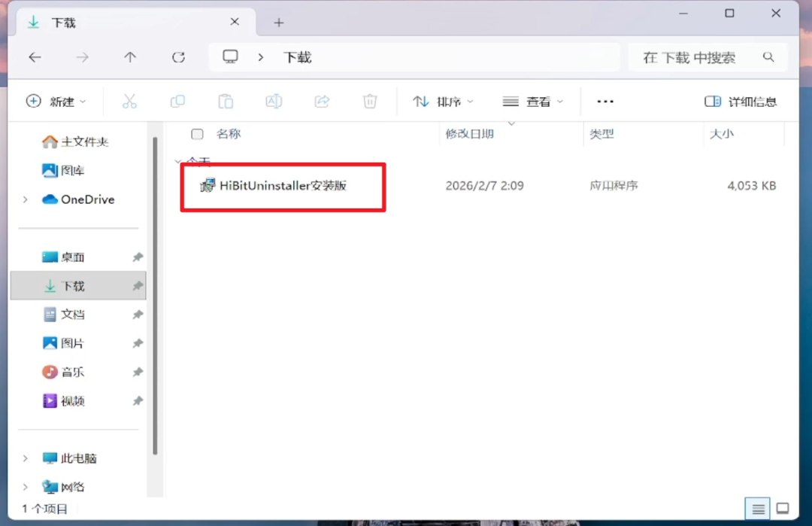The width and height of the screenshot is (812, 526).
Task: Expand 此电脑 tree node
Action: 25,458
